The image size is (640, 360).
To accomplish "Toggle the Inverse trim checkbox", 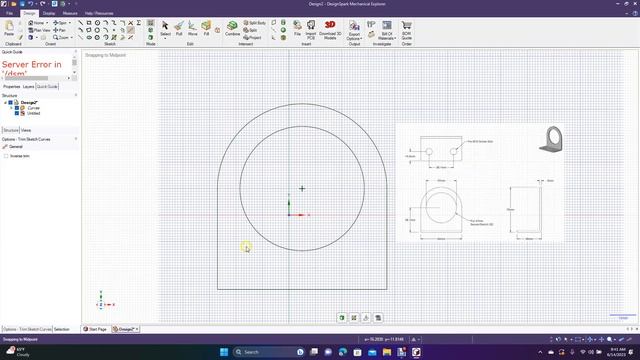I will pos(6,156).
